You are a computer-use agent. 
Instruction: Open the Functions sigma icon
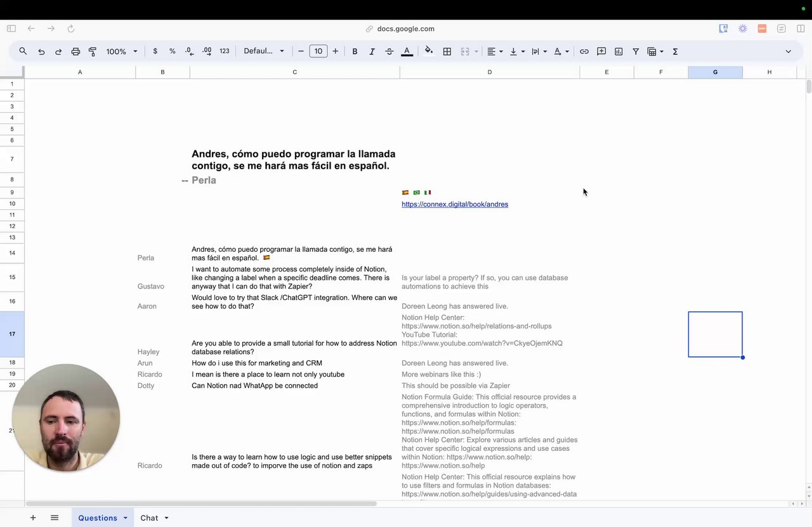pyautogui.click(x=675, y=51)
